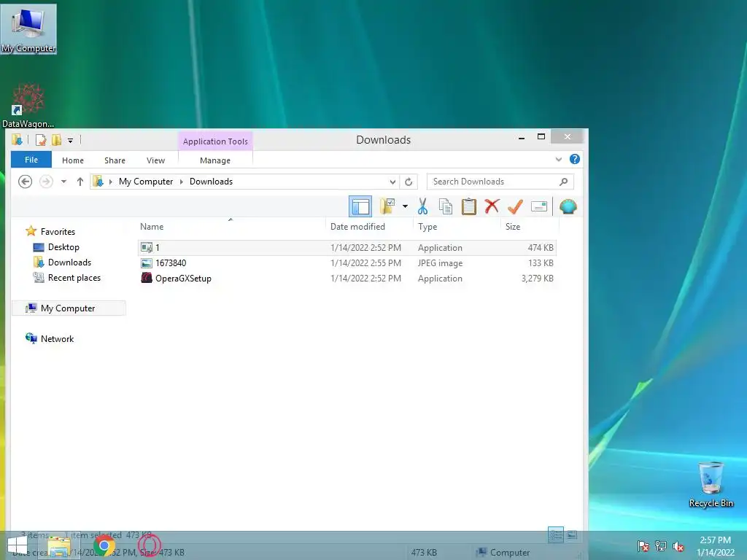Open Customize Quick Access Toolbar dropdown
Image resolution: width=747 pixels, height=560 pixels.
(x=70, y=140)
